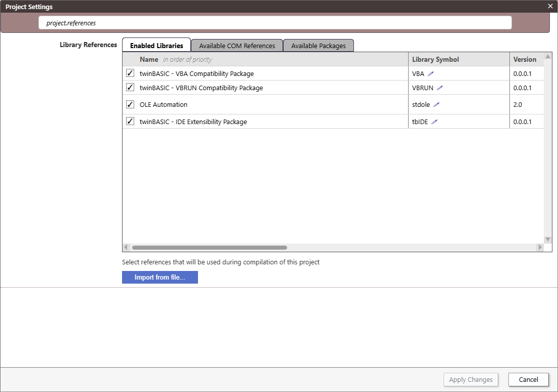Open the Available Packages tab

[318, 46]
